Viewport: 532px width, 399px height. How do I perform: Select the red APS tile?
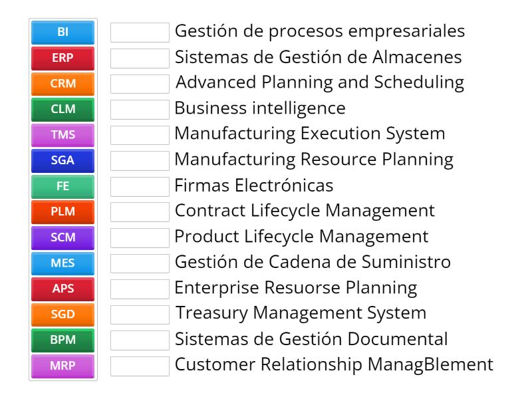point(63,289)
